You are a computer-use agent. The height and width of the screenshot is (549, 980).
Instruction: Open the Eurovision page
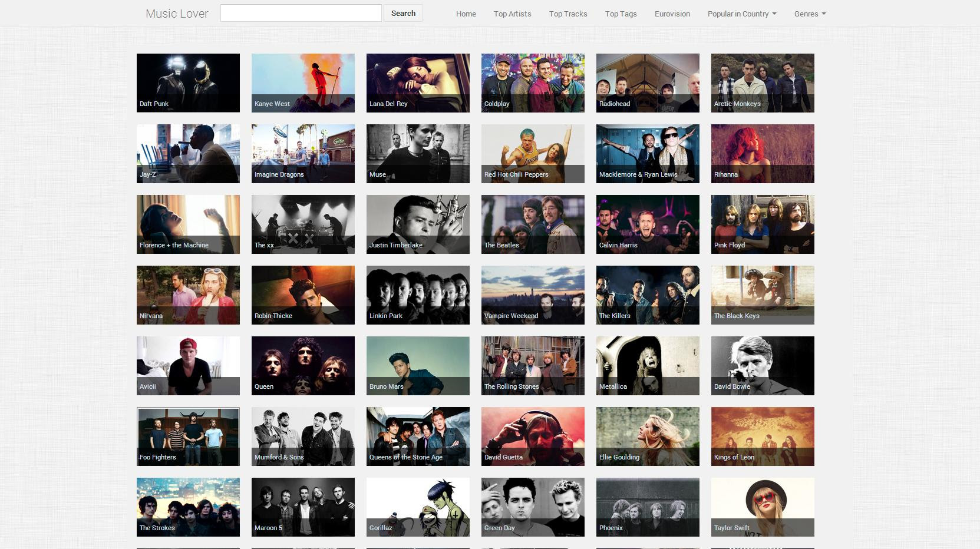[x=672, y=14]
